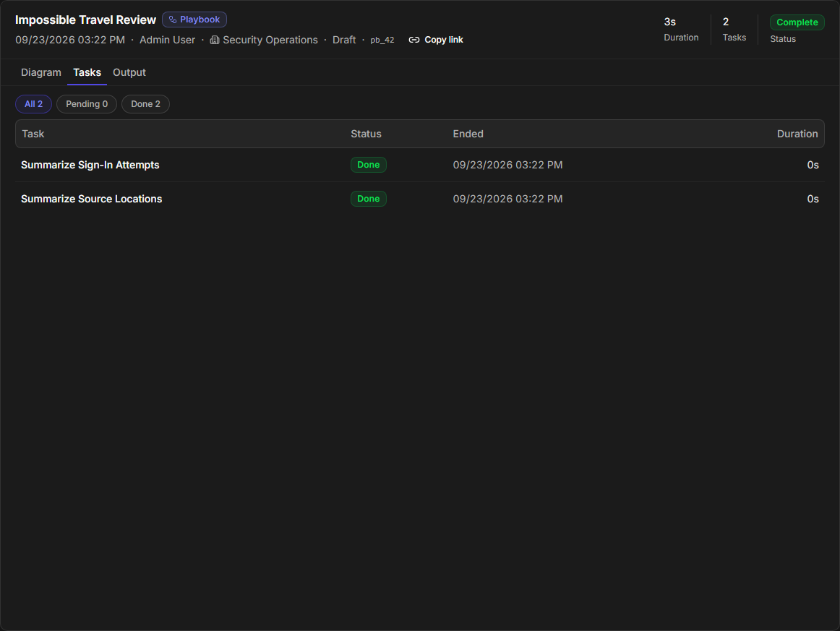Select the Tasks tab
Image resolution: width=840 pixels, height=631 pixels.
[87, 72]
